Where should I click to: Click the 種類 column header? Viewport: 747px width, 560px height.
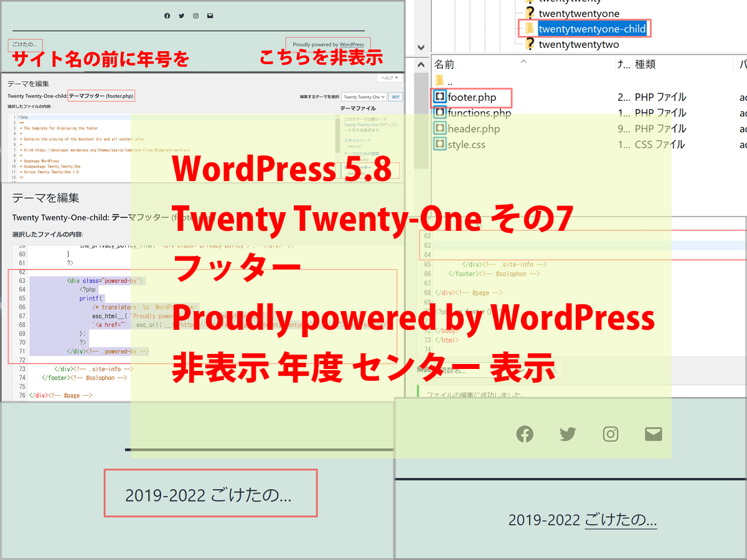[645, 64]
